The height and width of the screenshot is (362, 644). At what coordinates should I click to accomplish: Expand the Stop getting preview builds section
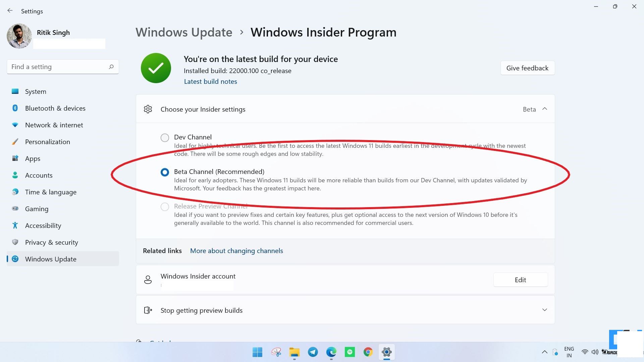click(545, 310)
